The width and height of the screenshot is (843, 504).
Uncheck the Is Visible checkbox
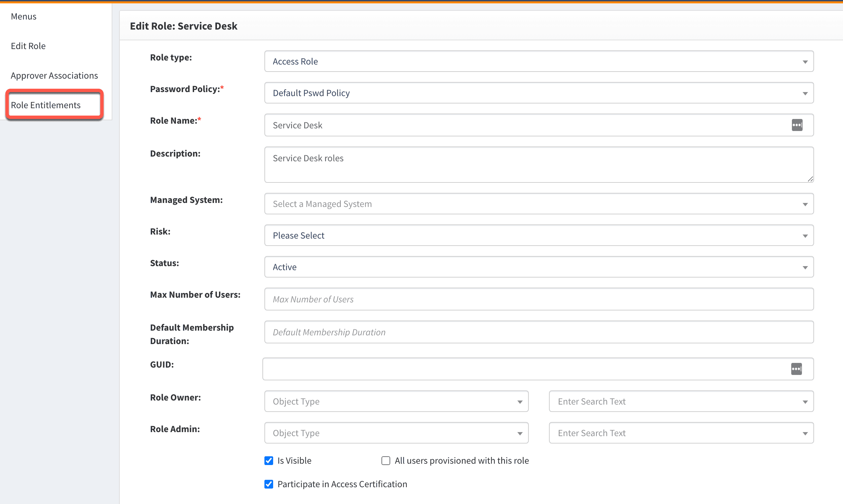point(268,461)
